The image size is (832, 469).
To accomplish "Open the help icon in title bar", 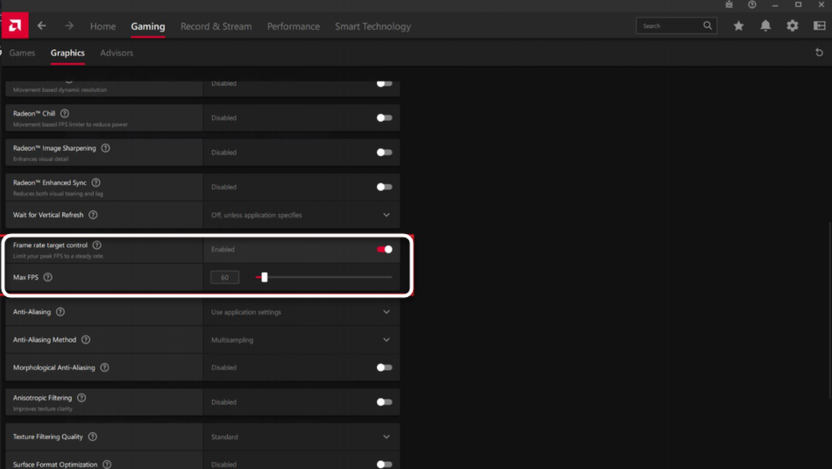I will 752,5.
